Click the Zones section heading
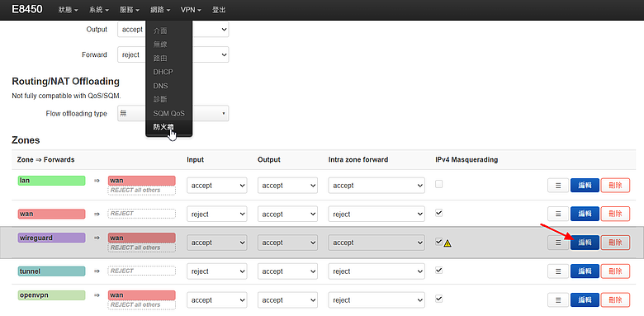 26,140
